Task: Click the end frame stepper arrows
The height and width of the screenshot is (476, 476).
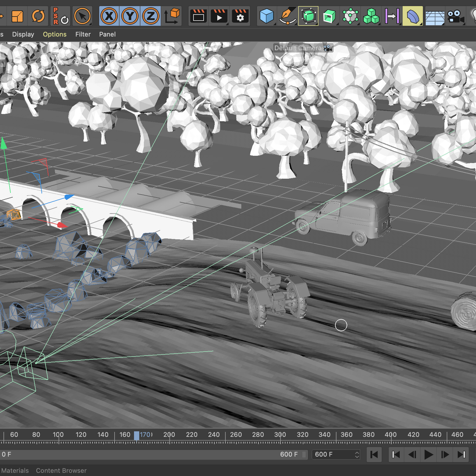Action: point(357,455)
